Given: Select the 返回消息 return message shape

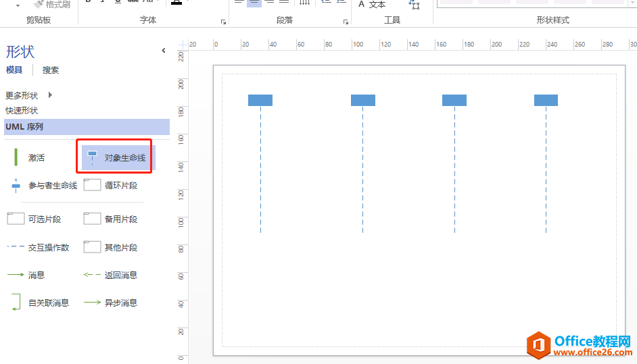Looking at the screenshot, I should (110, 275).
